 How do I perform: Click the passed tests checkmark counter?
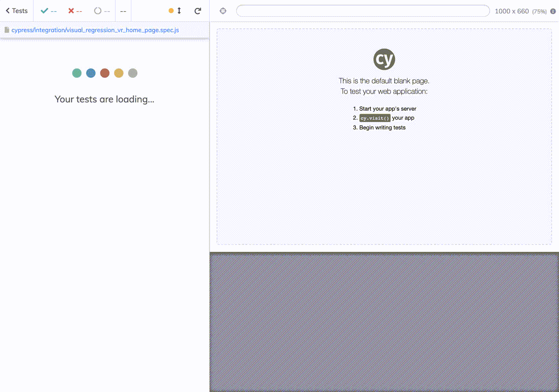[48, 11]
